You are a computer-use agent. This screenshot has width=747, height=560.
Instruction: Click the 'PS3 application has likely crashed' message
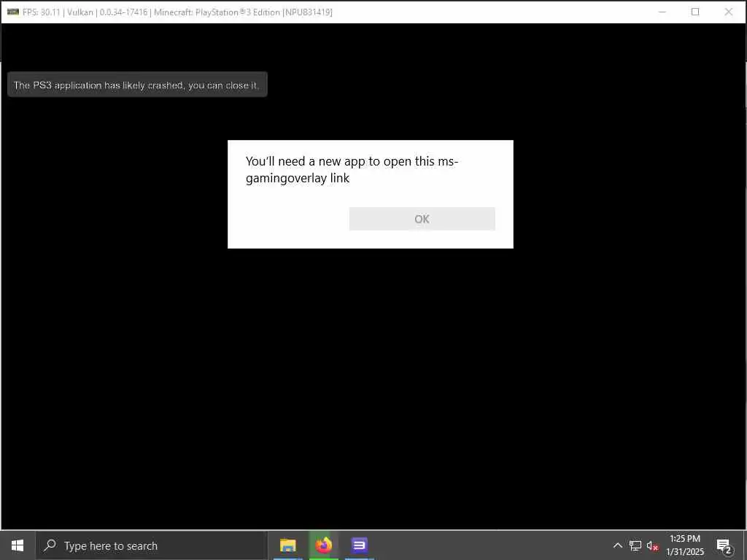point(136,85)
